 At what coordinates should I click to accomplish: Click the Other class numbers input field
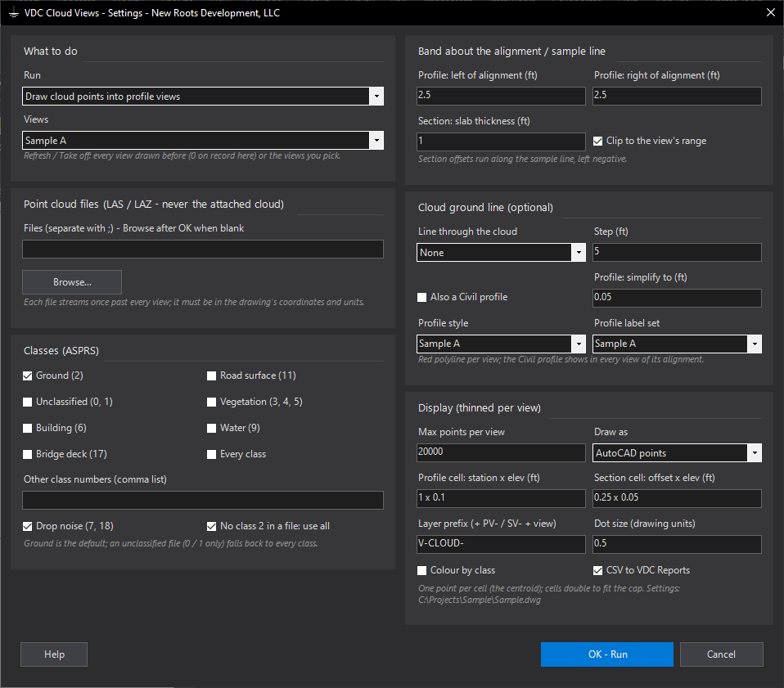203,500
